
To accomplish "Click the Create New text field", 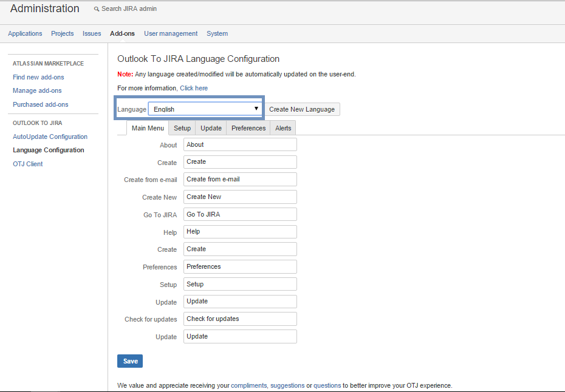I will 241,197.
